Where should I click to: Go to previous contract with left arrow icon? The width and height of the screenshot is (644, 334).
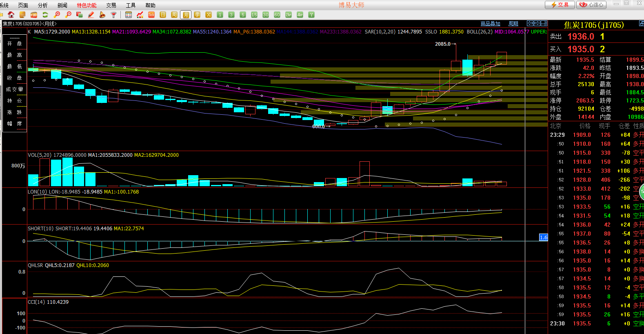(530, 23)
